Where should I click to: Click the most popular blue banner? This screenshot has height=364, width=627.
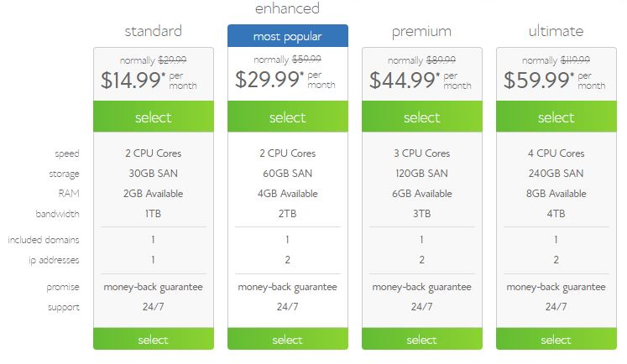pos(288,36)
